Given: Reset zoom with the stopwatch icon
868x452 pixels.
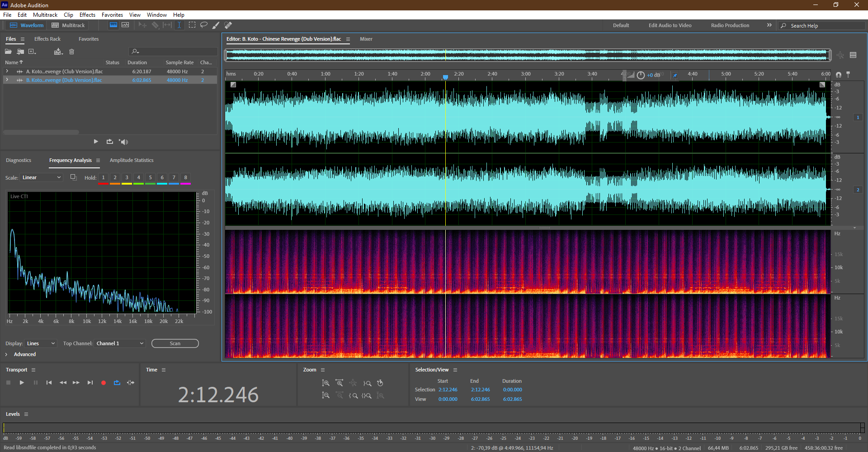Looking at the screenshot, I should click(380, 383).
